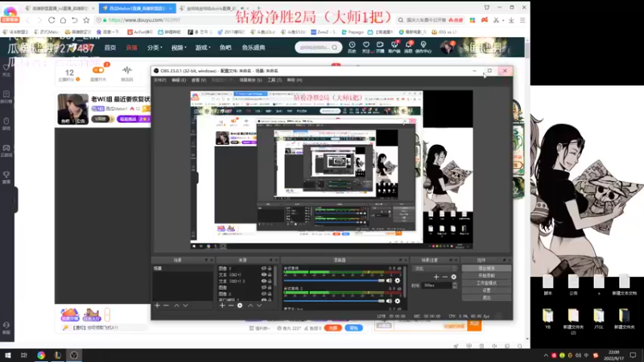Move the source down in OBS Sources panel
644x362 pixels.
(x=259, y=306)
